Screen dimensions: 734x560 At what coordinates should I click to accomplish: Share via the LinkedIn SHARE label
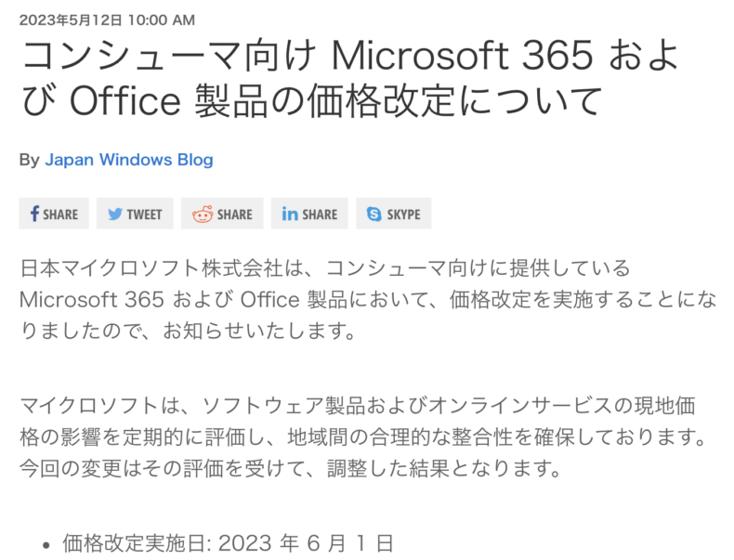click(x=320, y=215)
